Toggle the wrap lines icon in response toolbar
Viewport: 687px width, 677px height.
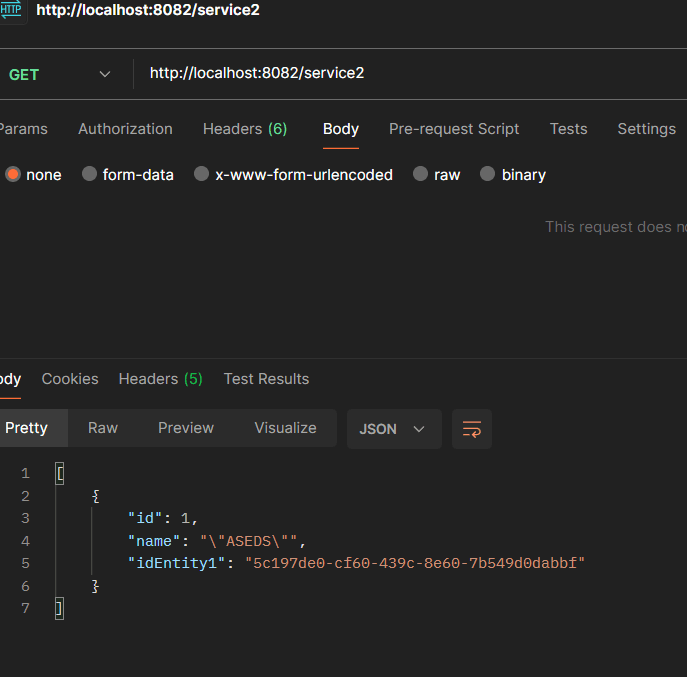click(x=471, y=429)
